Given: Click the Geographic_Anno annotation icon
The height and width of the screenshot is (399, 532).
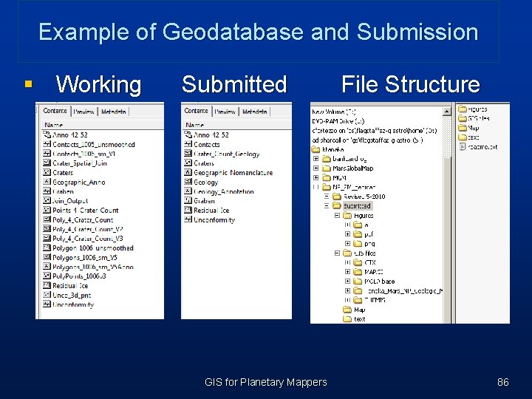Looking at the screenshot, I should (x=47, y=182).
